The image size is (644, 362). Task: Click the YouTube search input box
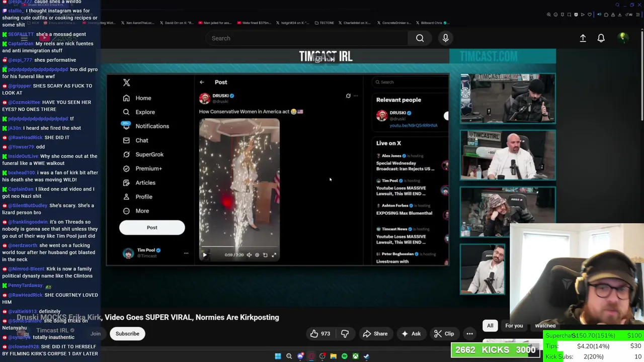tap(307, 38)
